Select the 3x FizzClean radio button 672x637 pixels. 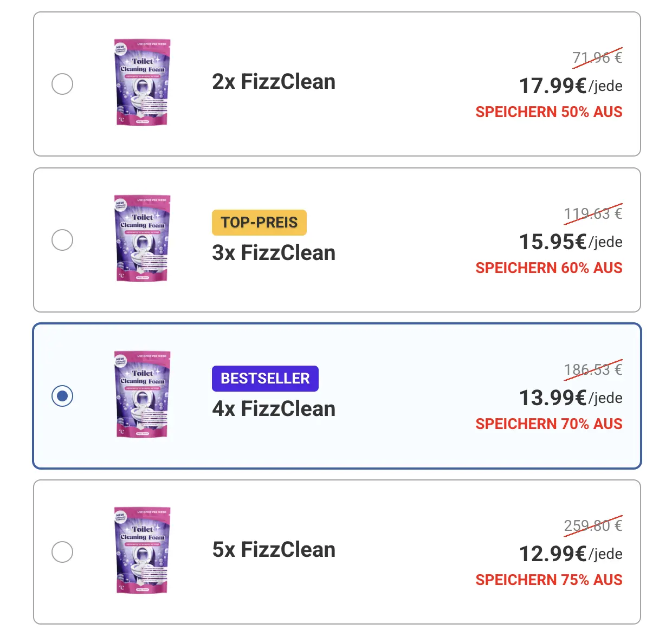62,239
